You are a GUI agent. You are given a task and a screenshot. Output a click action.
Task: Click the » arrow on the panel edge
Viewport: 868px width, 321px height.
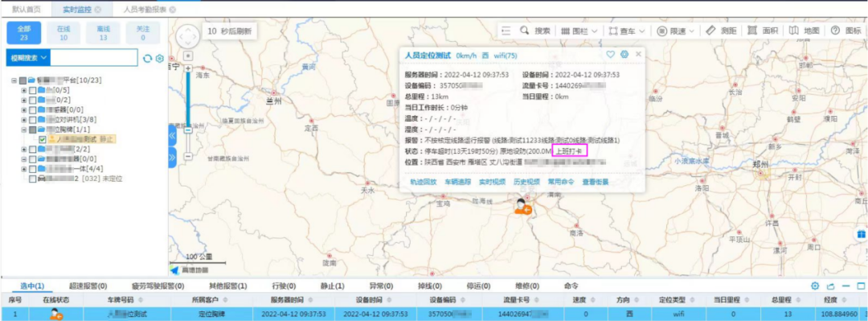pyautogui.click(x=172, y=158)
